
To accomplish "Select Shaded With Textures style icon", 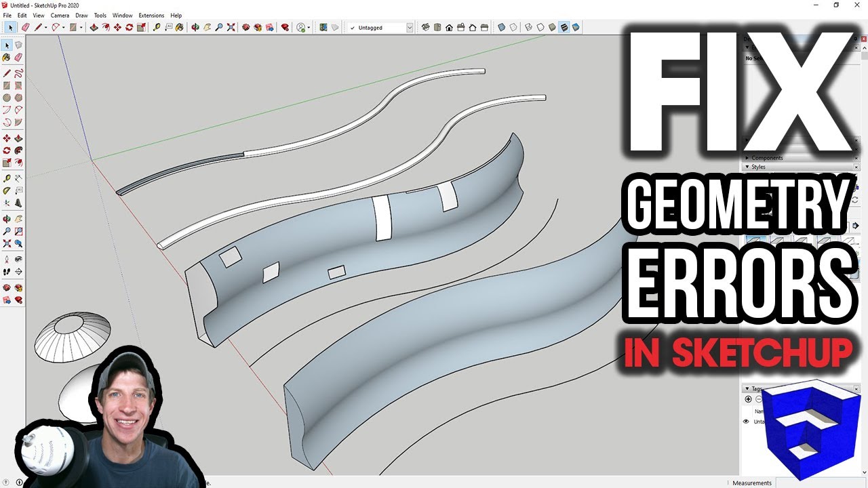I will tap(564, 27).
